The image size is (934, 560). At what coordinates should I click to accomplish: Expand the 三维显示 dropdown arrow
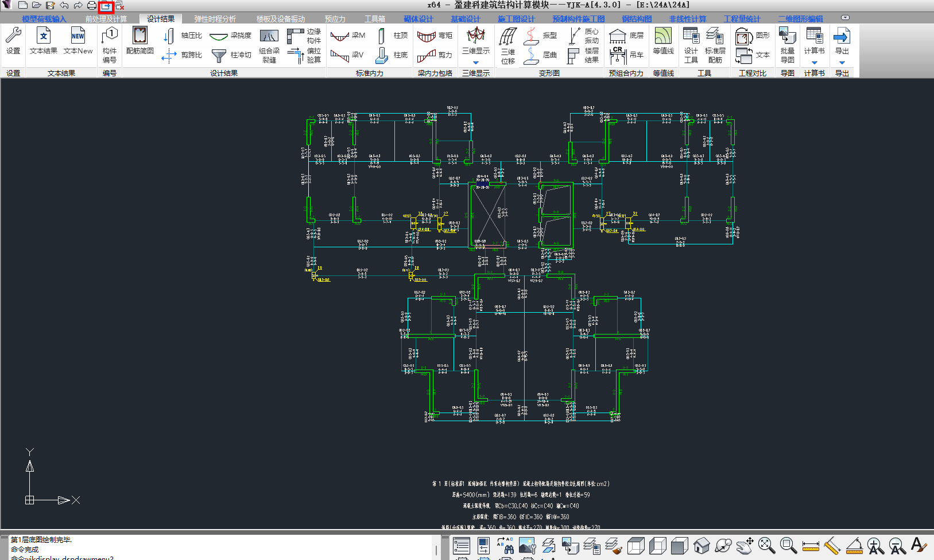point(476,63)
